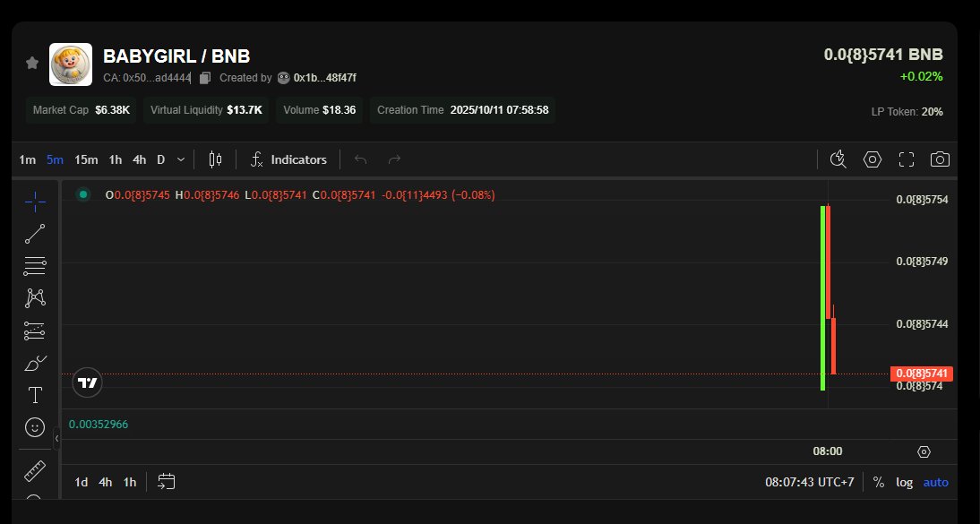Select the D daily timeframe
The image size is (980, 524).
click(160, 160)
